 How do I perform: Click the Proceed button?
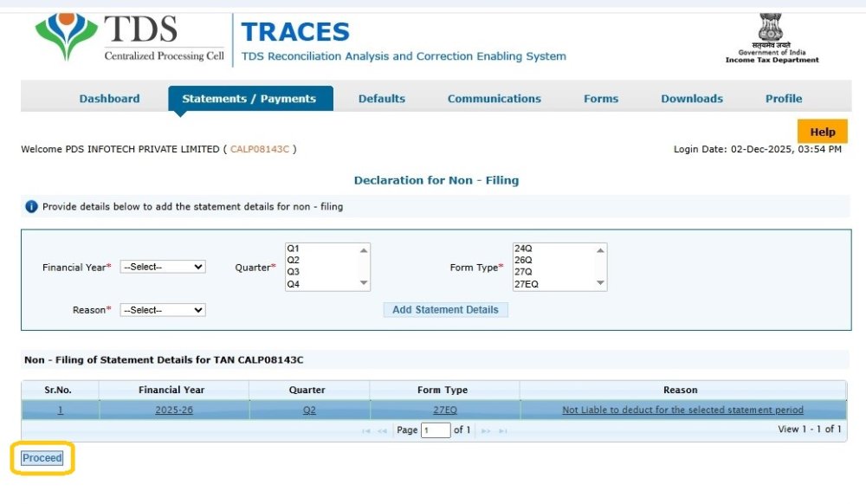click(41, 457)
